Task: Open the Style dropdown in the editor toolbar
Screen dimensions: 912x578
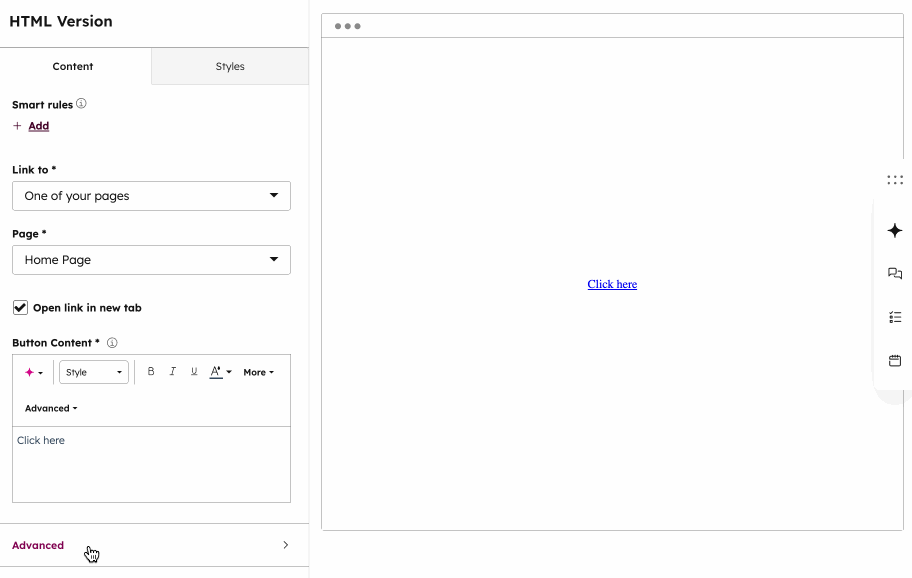Action: (93, 371)
